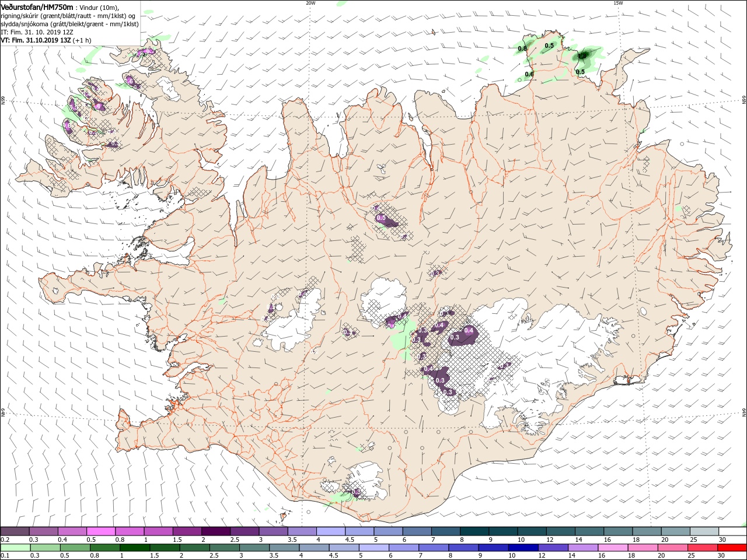Select the pale grey 25 swatch in snow scale

703,531
